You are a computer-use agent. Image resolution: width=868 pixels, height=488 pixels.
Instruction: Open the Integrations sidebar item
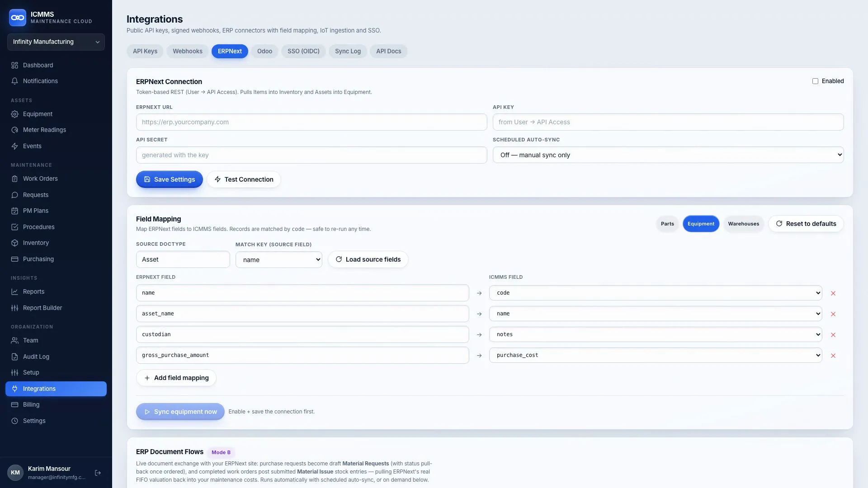pyautogui.click(x=56, y=389)
